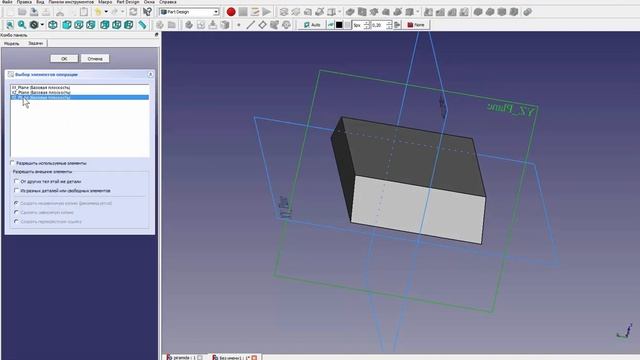Viewport: 640px width, 360px height.
Task: Select XY_Plane in the list
Action: [x=80, y=87]
